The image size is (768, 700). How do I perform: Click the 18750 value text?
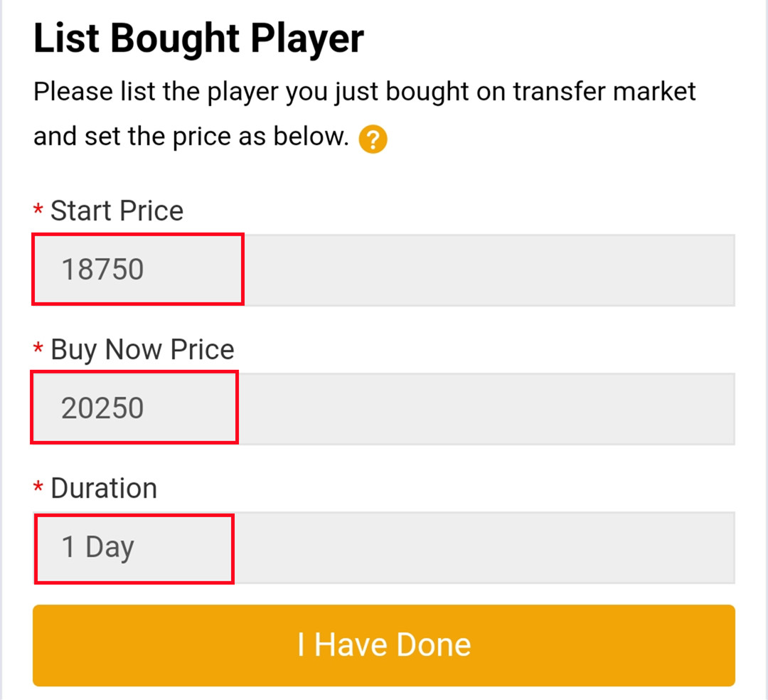pos(102,270)
